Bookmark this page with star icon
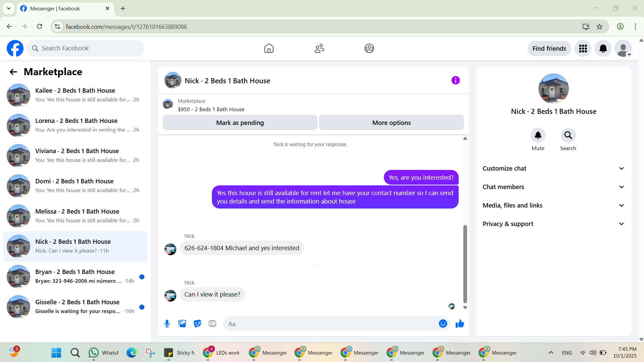 (600, 27)
